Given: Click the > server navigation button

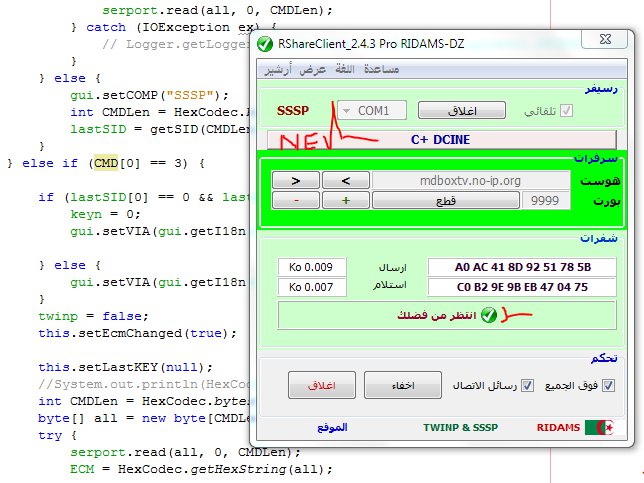Looking at the screenshot, I should [296, 181].
